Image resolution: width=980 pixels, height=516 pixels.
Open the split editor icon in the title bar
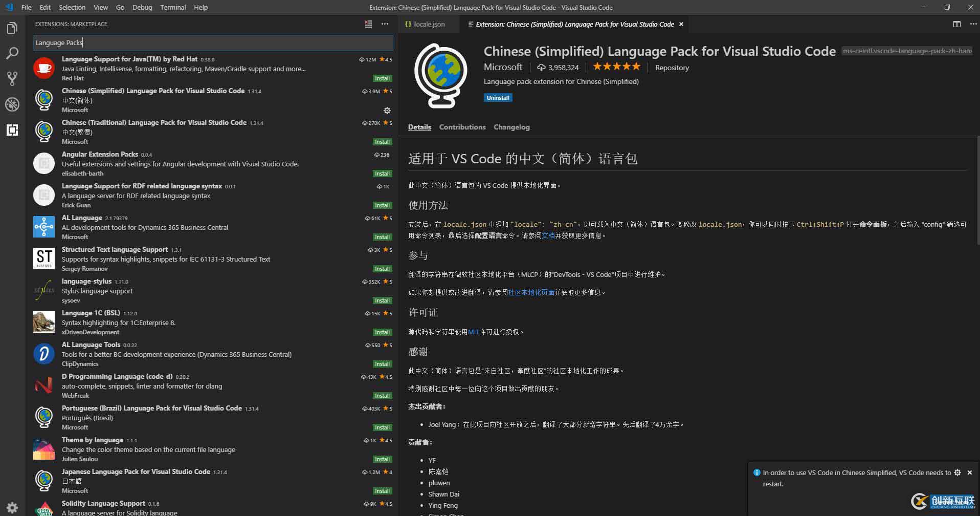click(x=956, y=24)
